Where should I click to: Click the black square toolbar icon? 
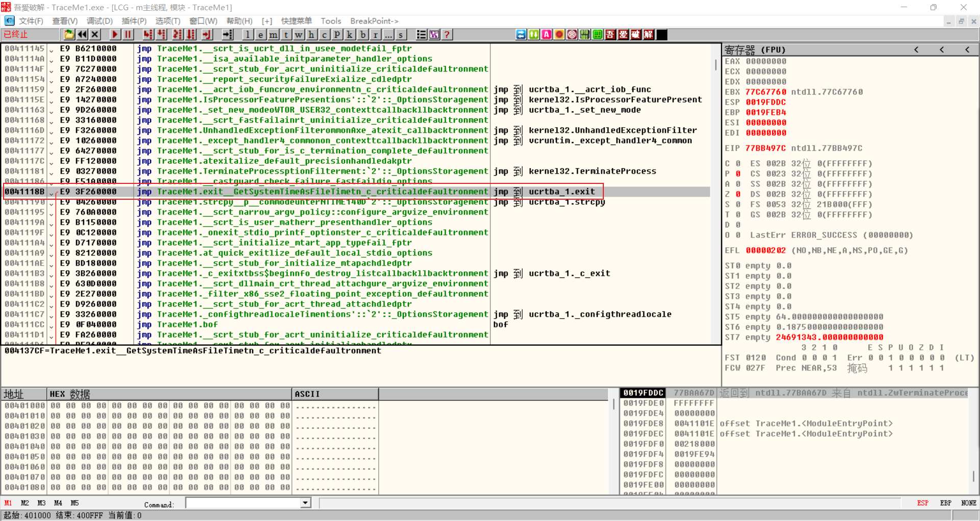point(661,35)
